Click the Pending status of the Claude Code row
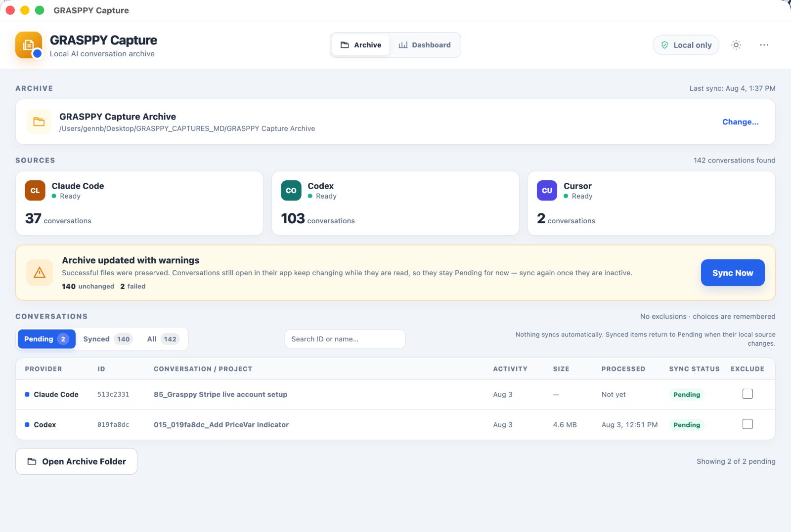 [687, 395]
